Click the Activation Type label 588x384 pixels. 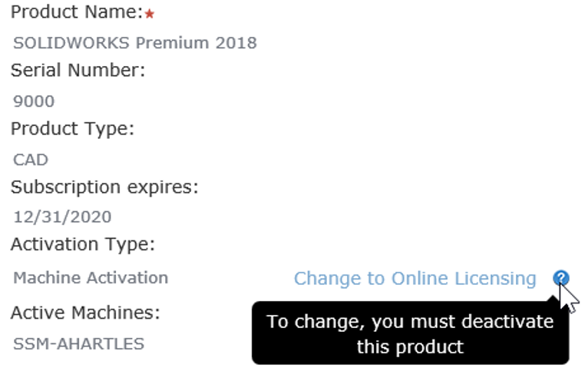(83, 245)
